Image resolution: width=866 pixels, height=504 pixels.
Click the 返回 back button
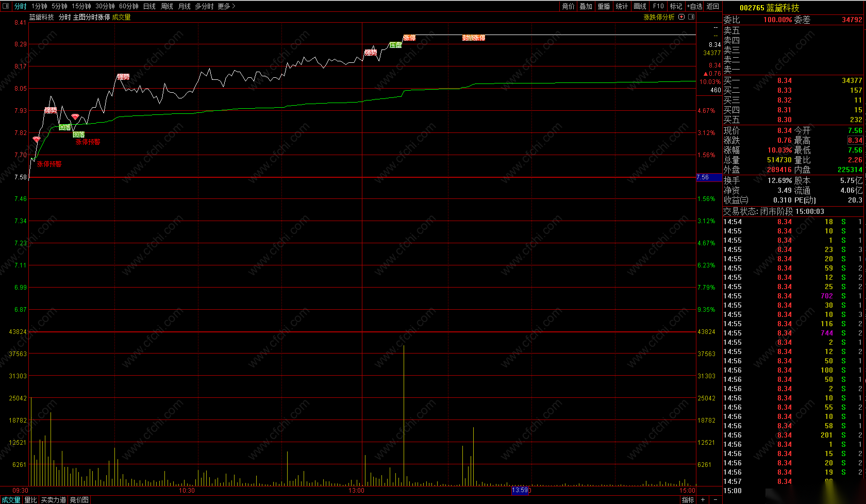pyautogui.click(x=713, y=6)
